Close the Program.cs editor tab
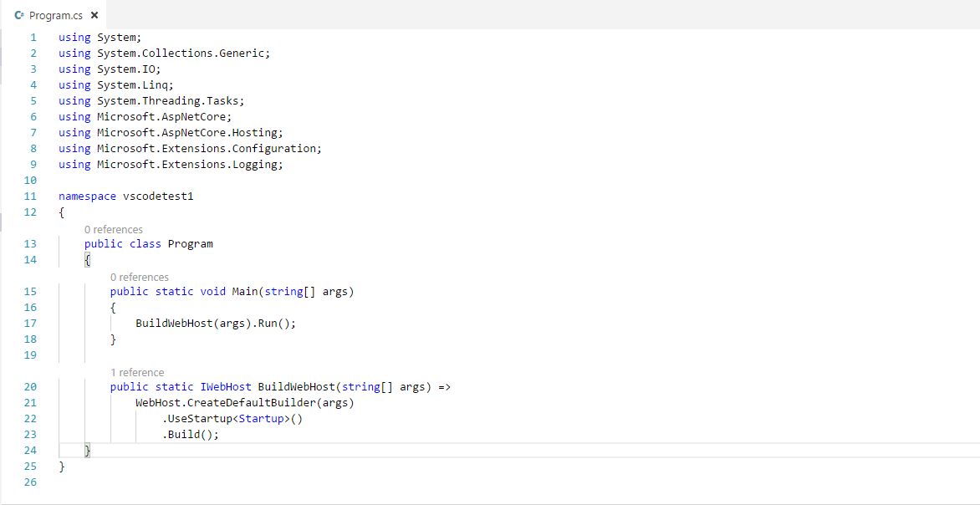Image resolution: width=980 pixels, height=505 pixels. pyautogui.click(x=94, y=16)
